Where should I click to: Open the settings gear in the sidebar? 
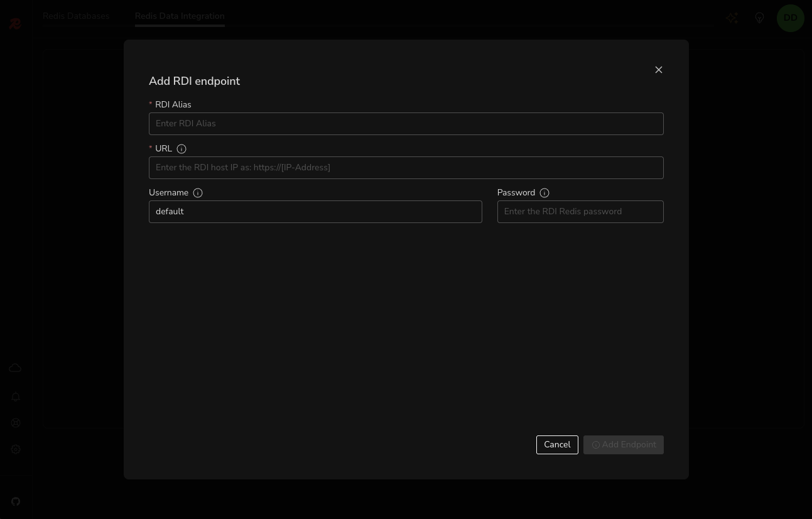(x=16, y=449)
